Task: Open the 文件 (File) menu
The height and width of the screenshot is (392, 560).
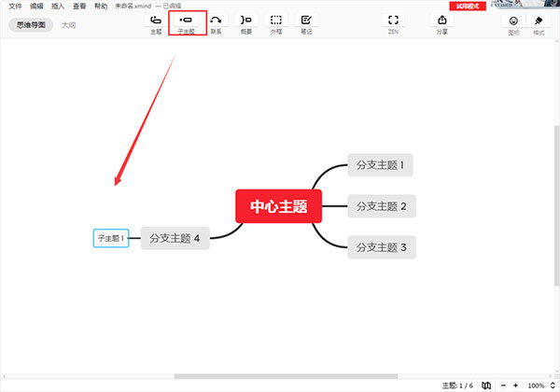Action: point(15,6)
